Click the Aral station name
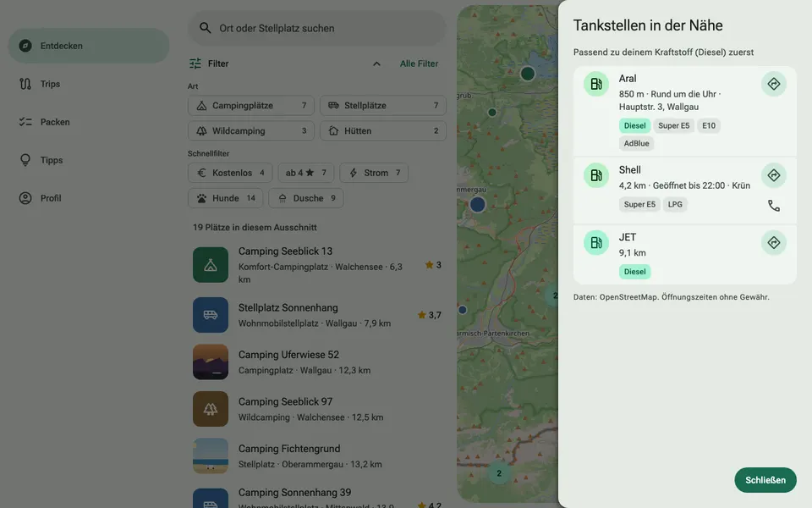The width and height of the screenshot is (812, 508). click(627, 78)
